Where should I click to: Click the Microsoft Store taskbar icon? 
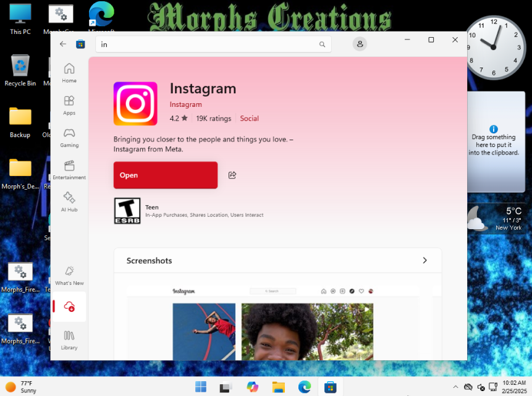point(330,387)
